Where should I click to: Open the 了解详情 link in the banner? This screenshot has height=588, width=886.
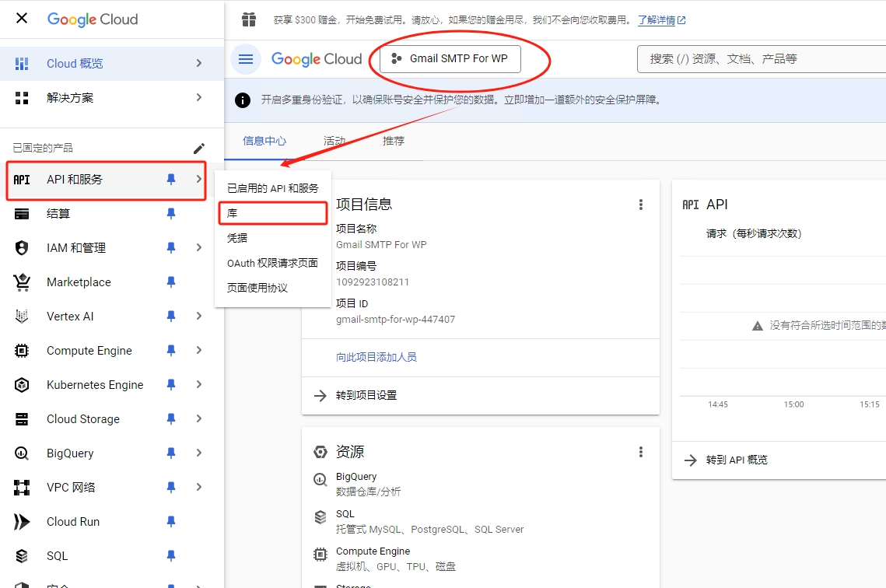click(661, 20)
